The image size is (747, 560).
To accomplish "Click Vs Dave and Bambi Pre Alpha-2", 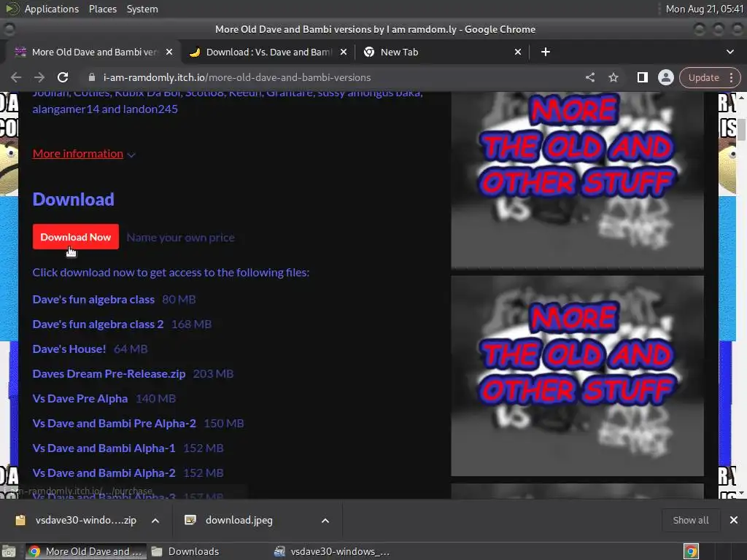I will click(x=114, y=424).
